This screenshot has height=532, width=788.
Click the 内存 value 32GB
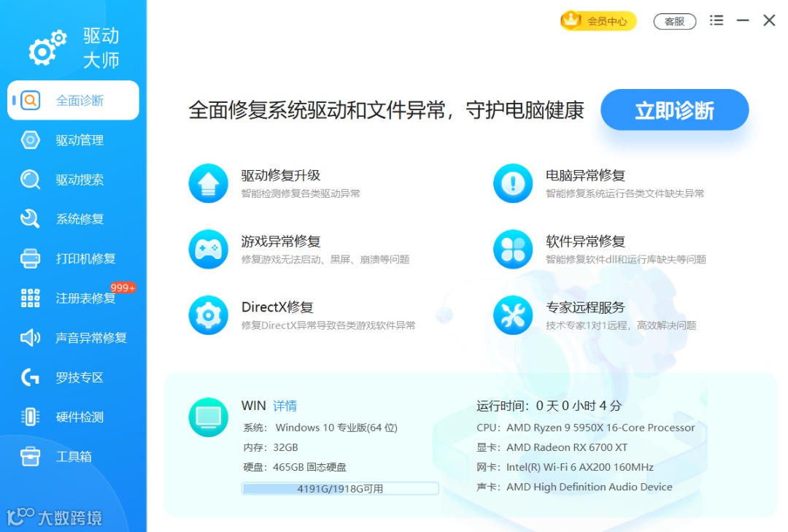[x=285, y=447]
